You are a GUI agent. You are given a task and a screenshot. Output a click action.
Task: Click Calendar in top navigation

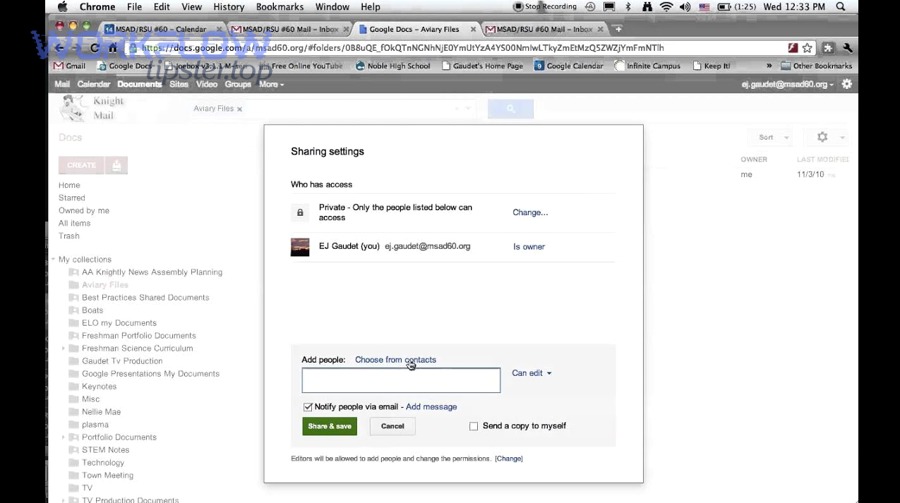(x=94, y=84)
